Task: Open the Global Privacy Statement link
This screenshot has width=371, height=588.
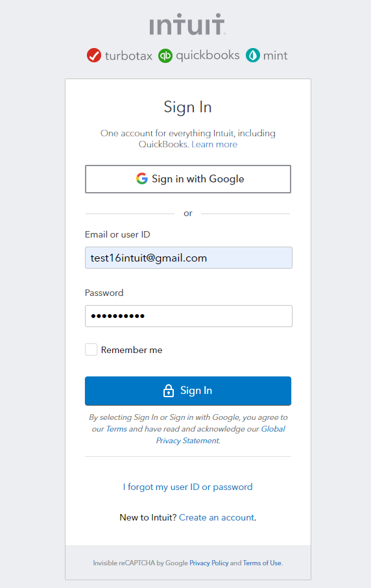Action: tap(221, 435)
